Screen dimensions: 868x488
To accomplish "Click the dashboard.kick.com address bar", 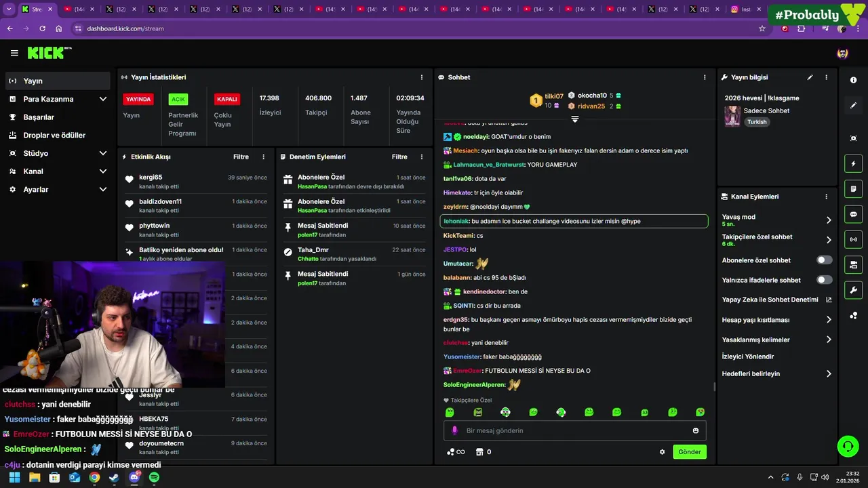I will (x=414, y=28).
